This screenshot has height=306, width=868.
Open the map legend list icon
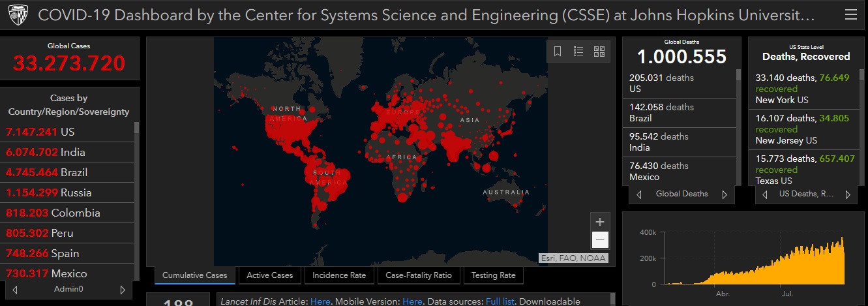[578, 52]
